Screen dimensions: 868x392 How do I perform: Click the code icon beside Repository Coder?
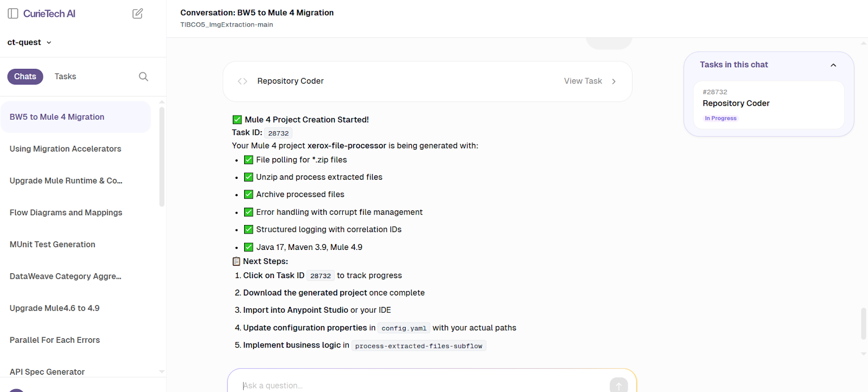[x=242, y=81]
